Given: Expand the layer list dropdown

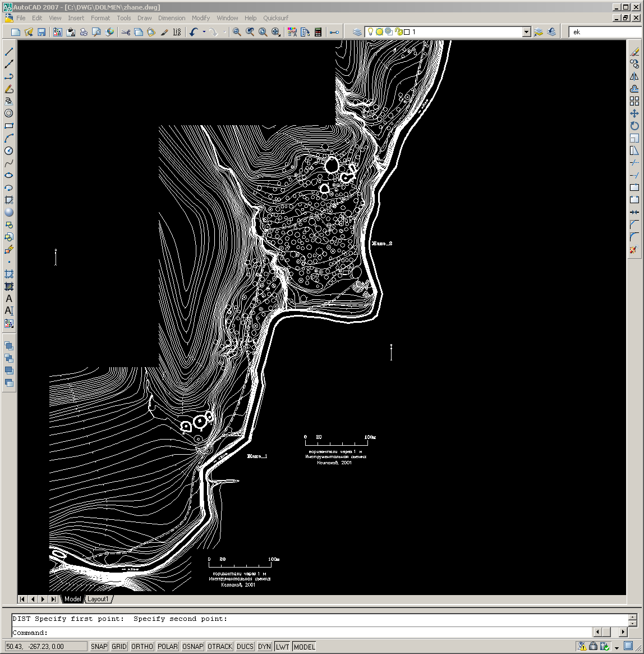Looking at the screenshot, I should pyautogui.click(x=526, y=32).
